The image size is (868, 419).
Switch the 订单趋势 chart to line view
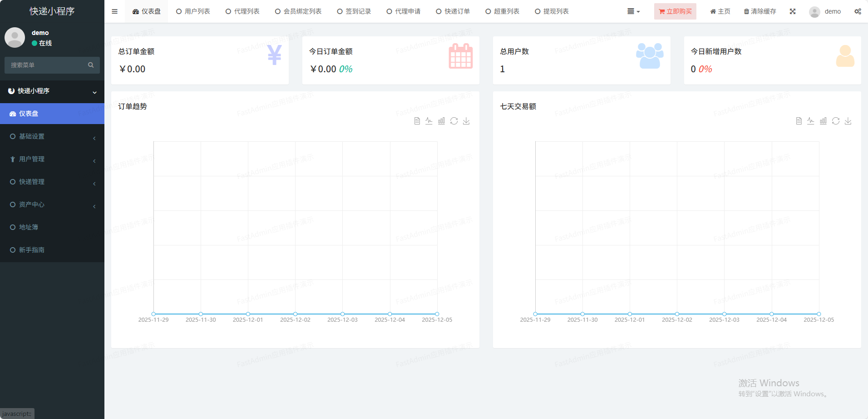tap(429, 121)
